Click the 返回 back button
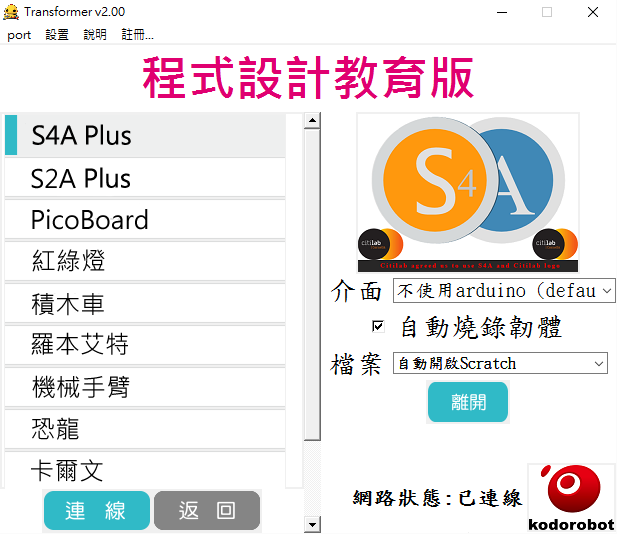 click(207, 510)
